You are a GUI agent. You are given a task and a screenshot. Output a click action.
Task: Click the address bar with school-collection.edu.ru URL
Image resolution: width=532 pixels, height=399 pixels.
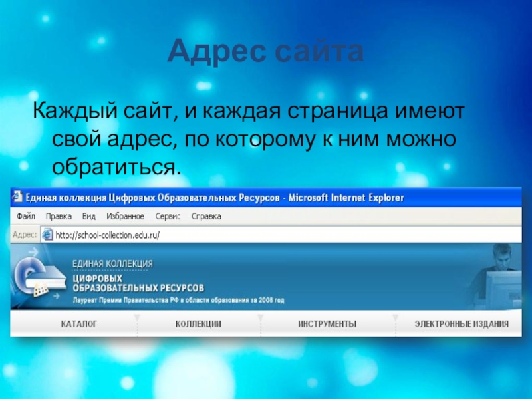281,235
